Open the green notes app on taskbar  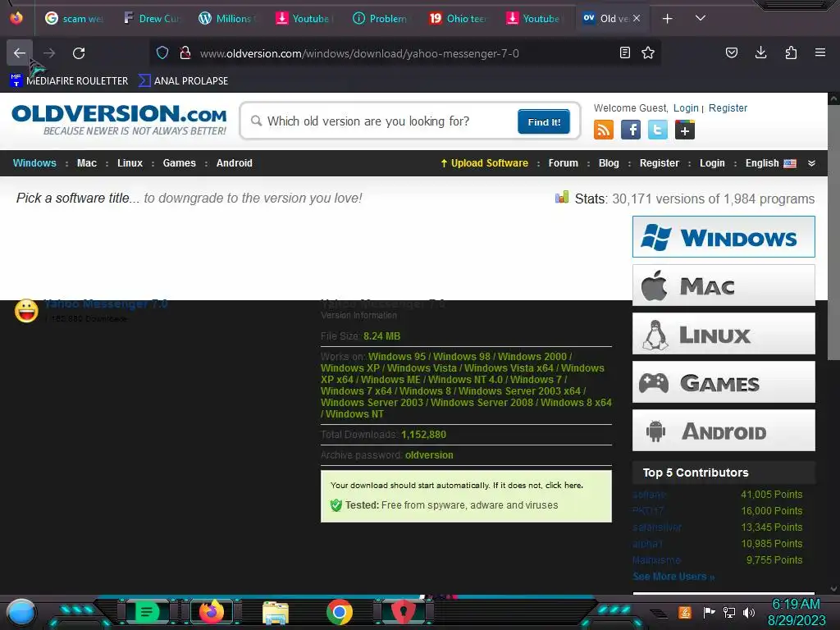pos(147,612)
